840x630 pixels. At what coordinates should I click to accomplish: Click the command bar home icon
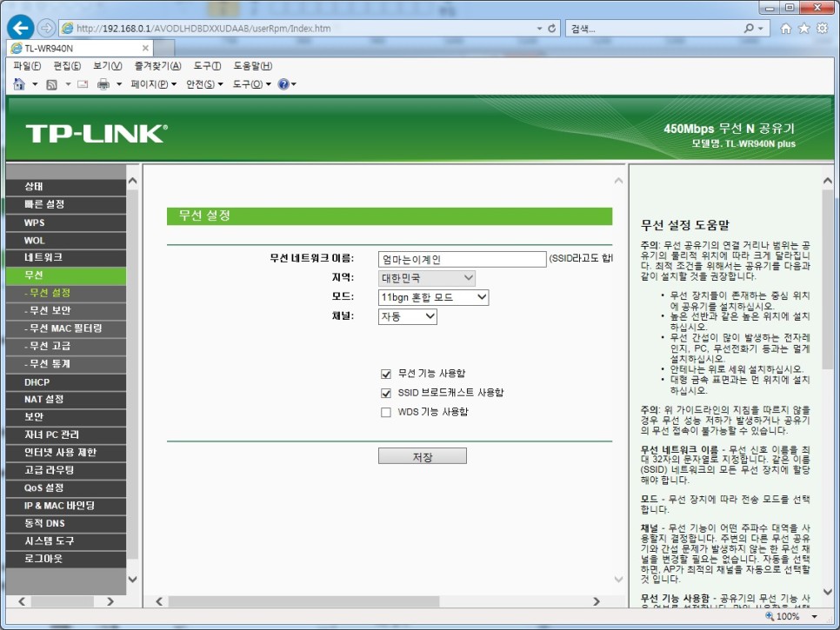tap(19, 84)
